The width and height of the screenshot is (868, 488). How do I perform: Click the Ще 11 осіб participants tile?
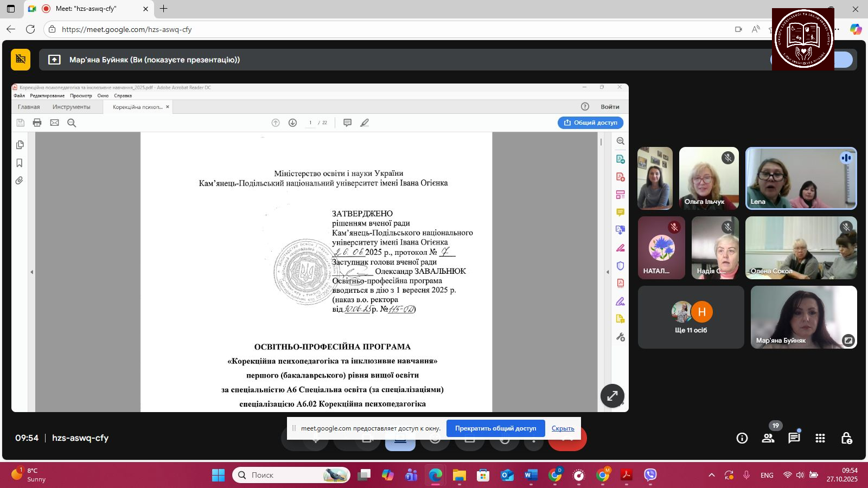[691, 317]
